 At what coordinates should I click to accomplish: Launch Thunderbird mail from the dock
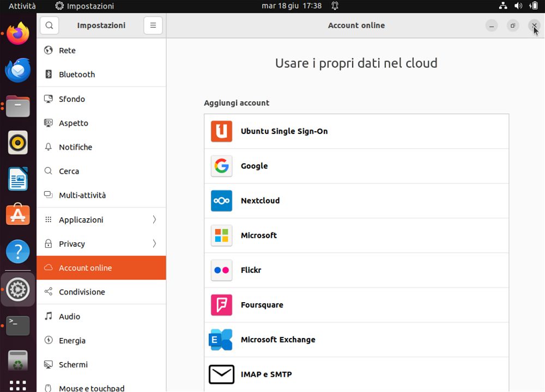coord(18,70)
